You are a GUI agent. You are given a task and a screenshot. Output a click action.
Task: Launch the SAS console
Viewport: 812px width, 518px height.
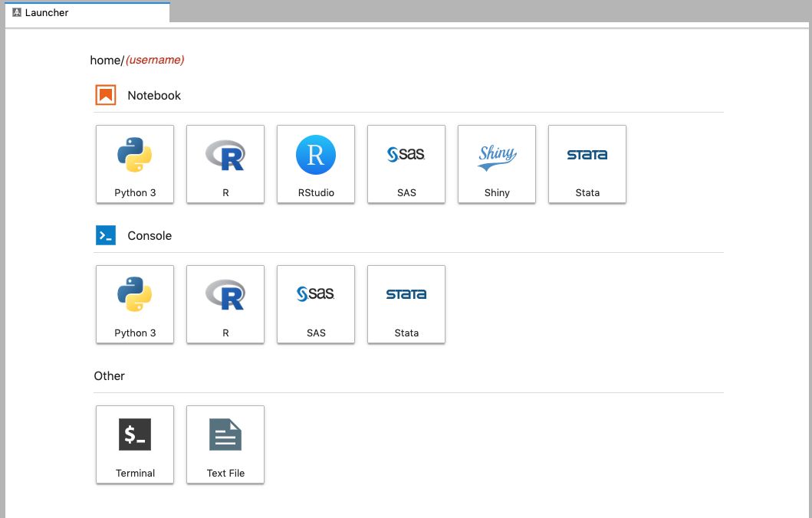click(316, 304)
